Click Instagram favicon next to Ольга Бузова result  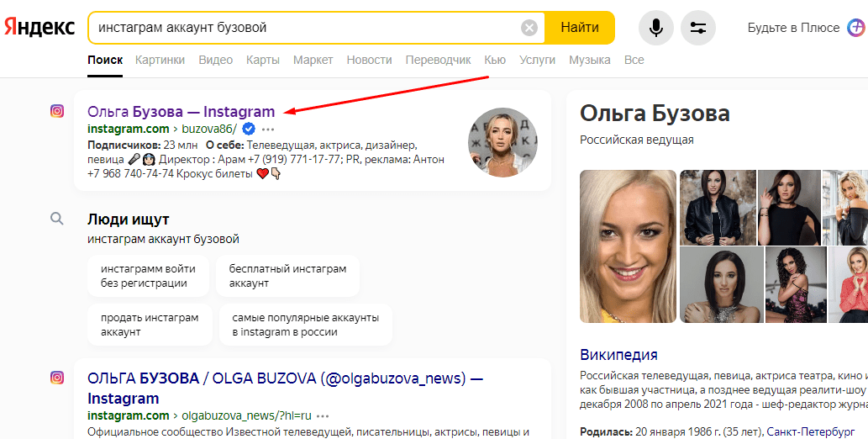pos(57,111)
